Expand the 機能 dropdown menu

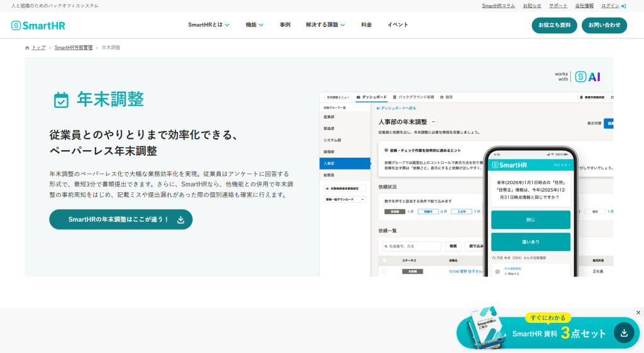pos(254,25)
